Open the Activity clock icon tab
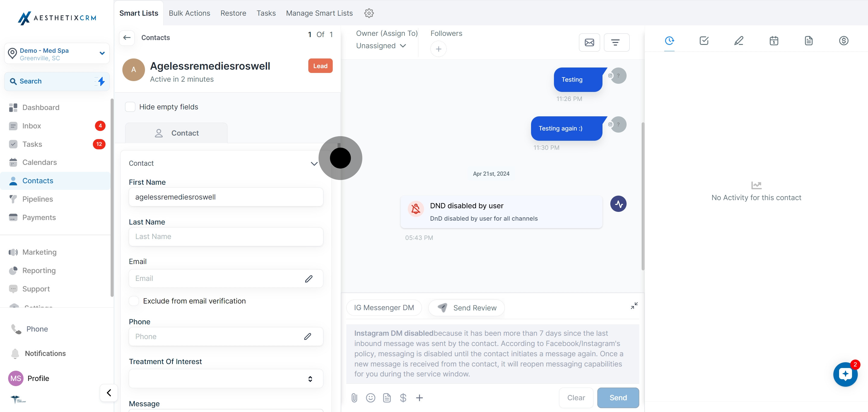Screen dimensions: 868x412 click(669, 41)
